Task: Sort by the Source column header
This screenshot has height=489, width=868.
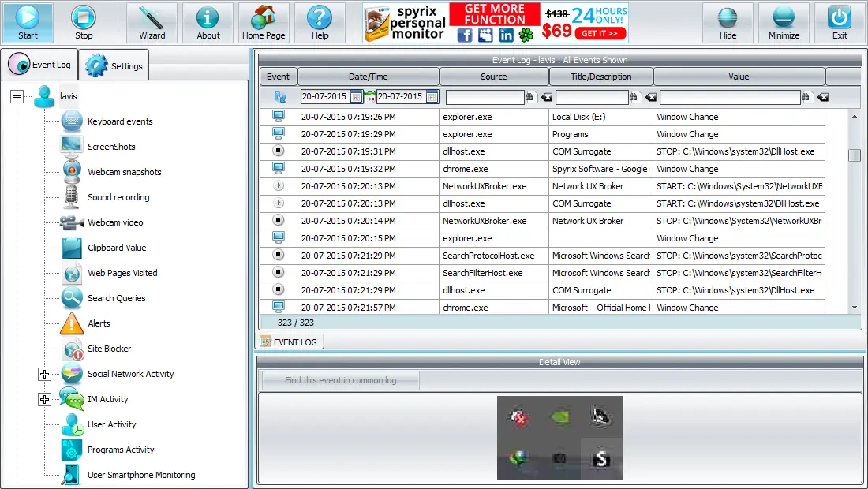Action: click(494, 77)
